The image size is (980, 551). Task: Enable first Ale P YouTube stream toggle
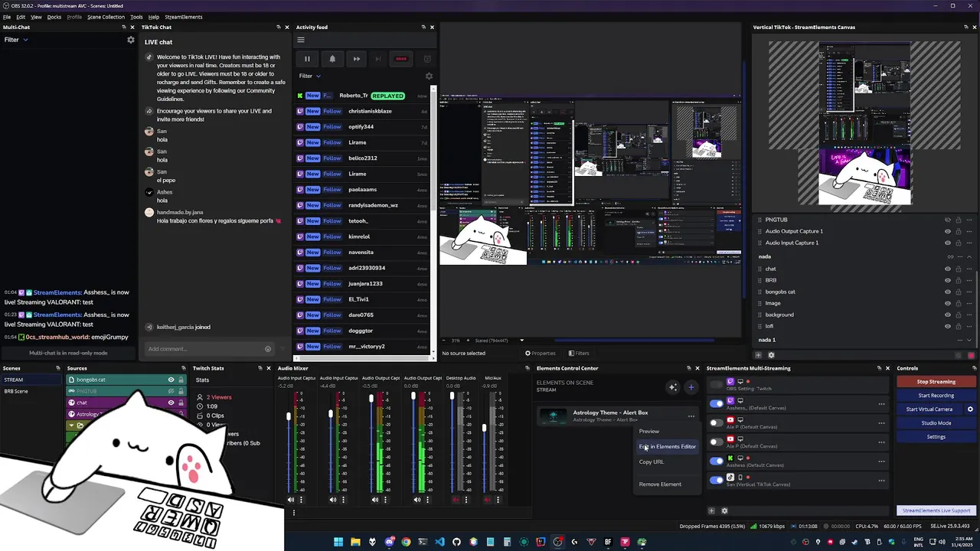[716, 422]
